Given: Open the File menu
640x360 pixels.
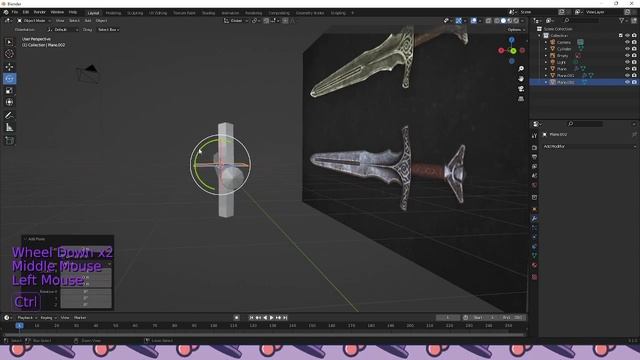Looking at the screenshot, I should (15, 12).
